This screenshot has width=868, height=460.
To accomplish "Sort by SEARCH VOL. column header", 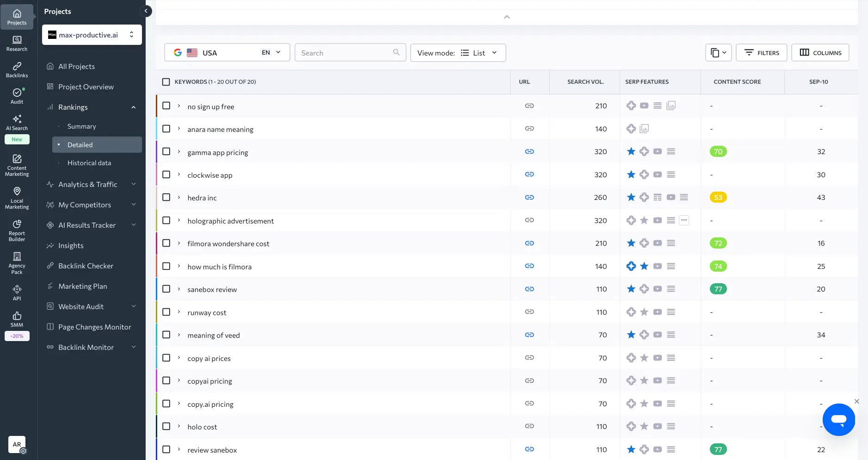I will pyautogui.click(x=585, y=82).
